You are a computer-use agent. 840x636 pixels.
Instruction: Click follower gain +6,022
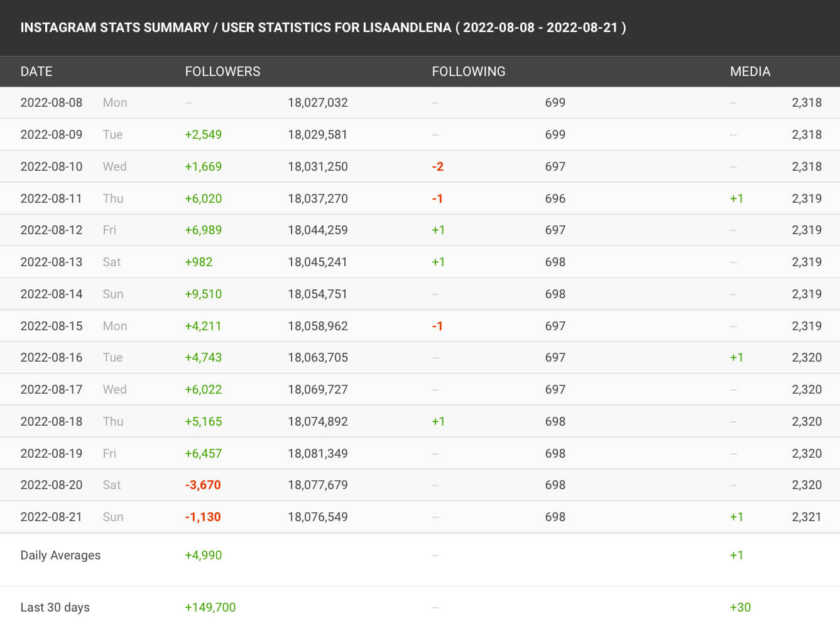pos(203,389)
